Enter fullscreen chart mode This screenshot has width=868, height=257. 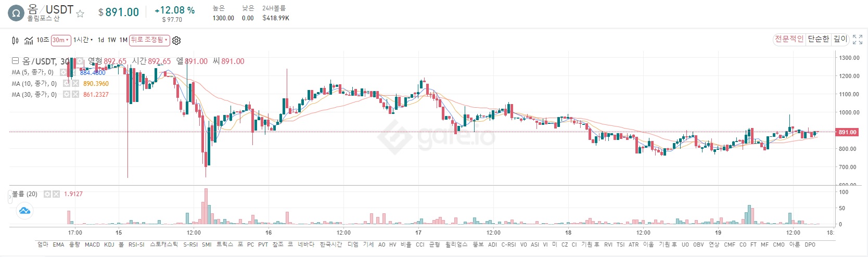click(858, 40)
